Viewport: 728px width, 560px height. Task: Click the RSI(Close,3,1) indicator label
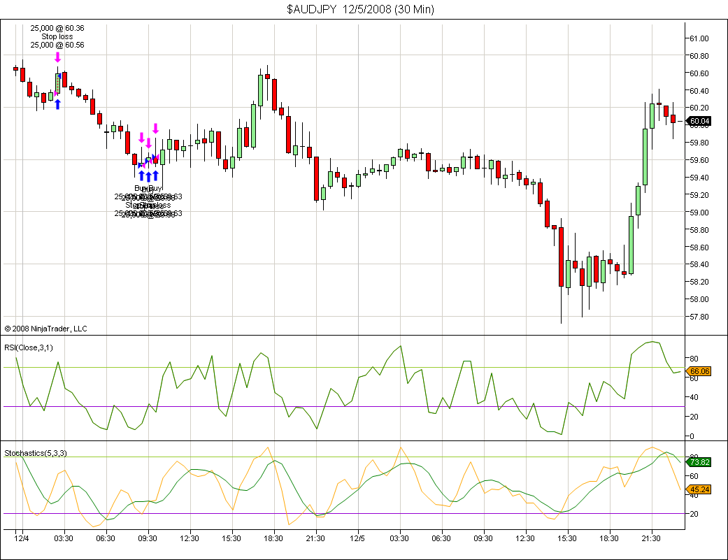tap(29, 347)
